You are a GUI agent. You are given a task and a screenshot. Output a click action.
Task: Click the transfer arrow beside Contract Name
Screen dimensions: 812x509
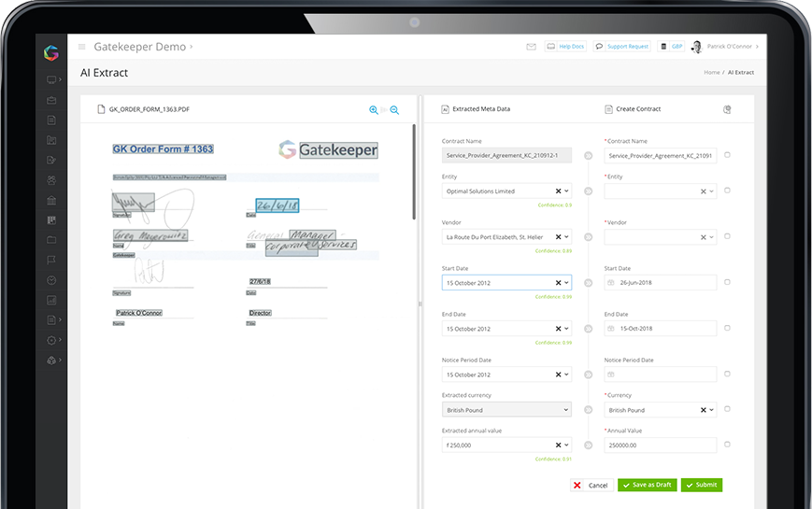click(x=588, y=156)
